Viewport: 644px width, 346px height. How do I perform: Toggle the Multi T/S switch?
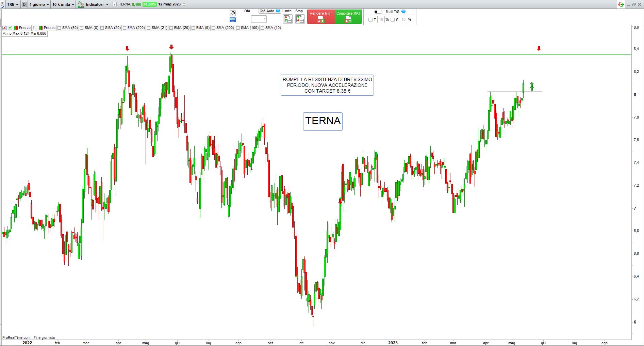point(378,12)
